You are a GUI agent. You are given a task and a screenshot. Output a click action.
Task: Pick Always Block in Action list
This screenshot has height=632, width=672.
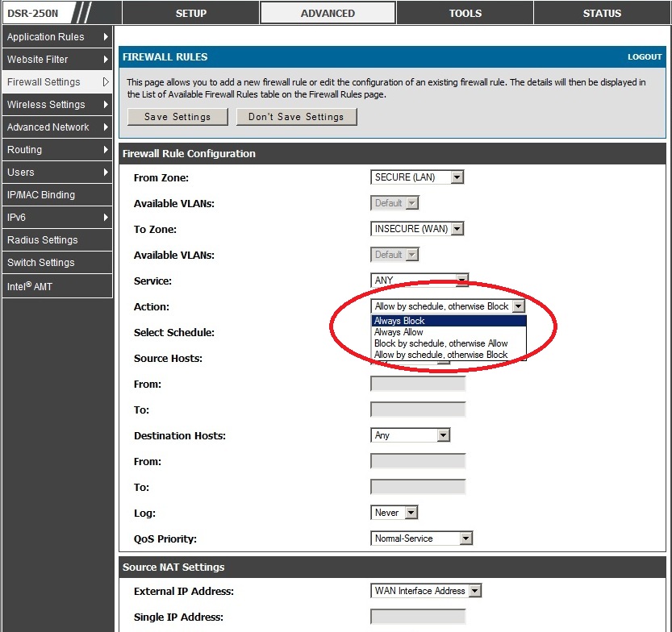click(x=399, y=321)
